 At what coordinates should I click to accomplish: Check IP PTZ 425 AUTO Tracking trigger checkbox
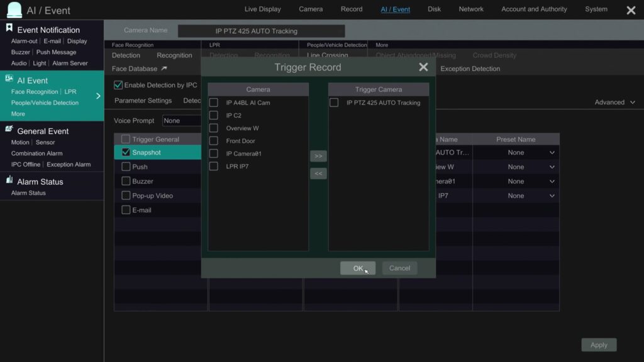[x=334, y=102]
